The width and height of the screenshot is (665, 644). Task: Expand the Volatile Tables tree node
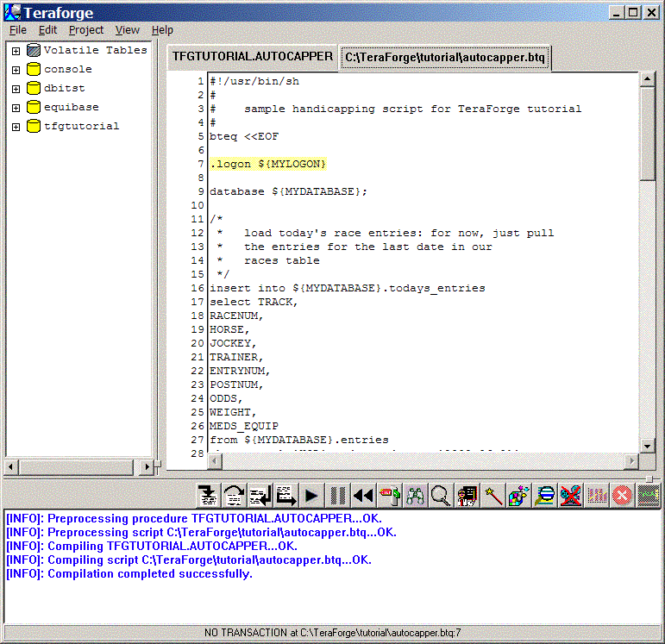(x=16, y=51)
